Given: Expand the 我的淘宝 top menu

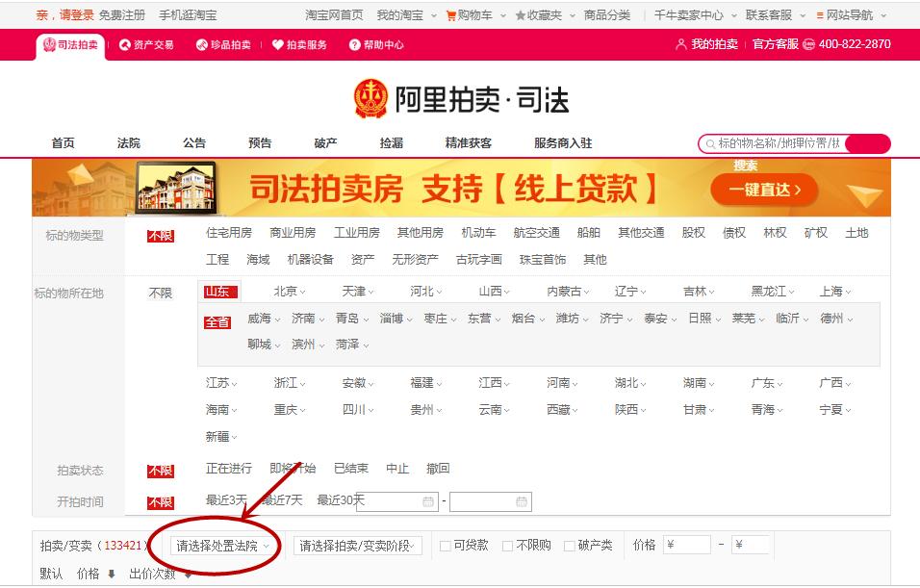Looking at the screenshot, I should coord(407,15).
